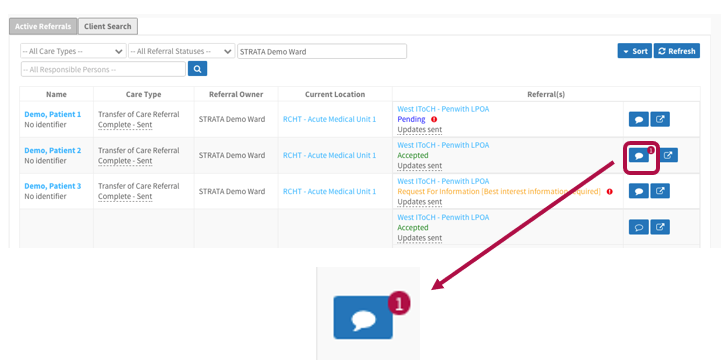Screen dimensions: 721x362
Task: Click the red alert icon beside Pending
Action: [x=434, y=120]
